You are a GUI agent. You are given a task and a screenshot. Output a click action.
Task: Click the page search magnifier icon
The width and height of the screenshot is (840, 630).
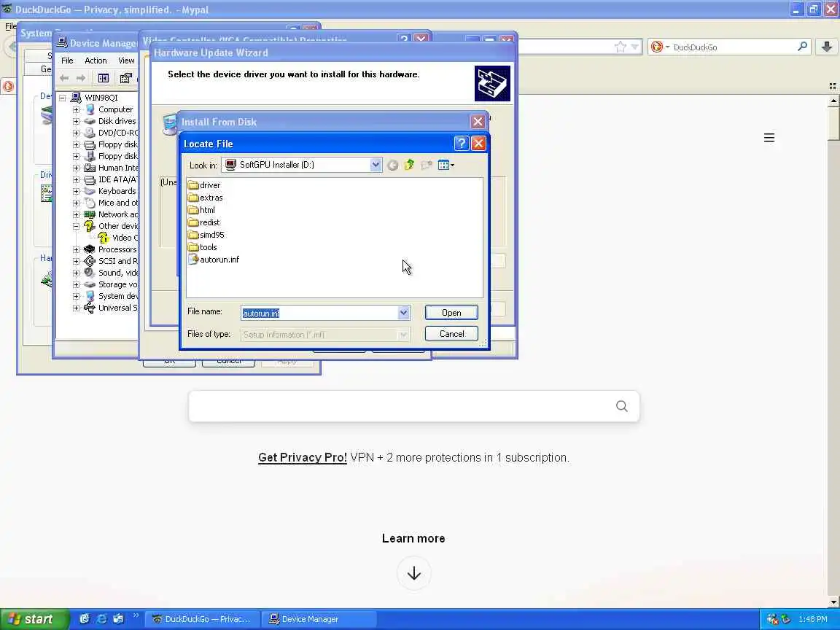click(621, 406)
